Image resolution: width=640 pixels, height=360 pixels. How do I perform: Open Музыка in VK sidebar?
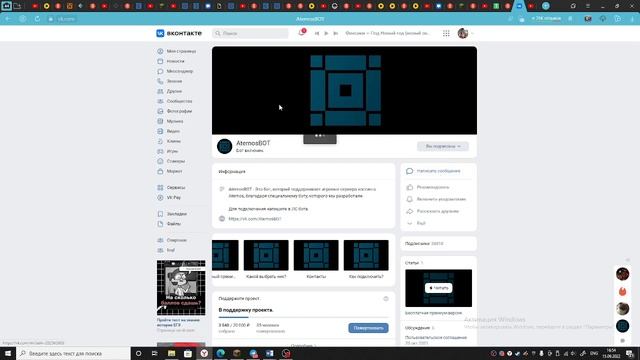point(170,121)
